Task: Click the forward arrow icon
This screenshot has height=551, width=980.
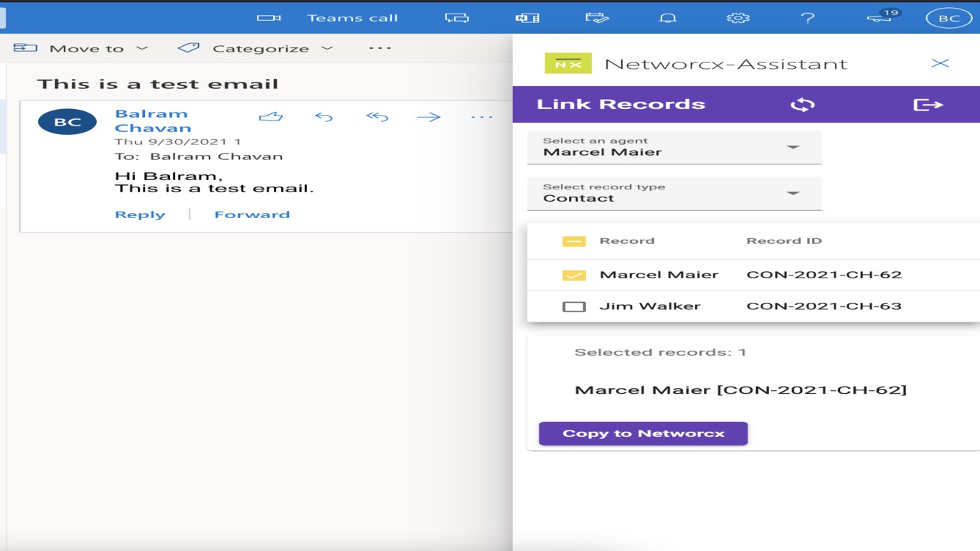Action: pos(429,116)
